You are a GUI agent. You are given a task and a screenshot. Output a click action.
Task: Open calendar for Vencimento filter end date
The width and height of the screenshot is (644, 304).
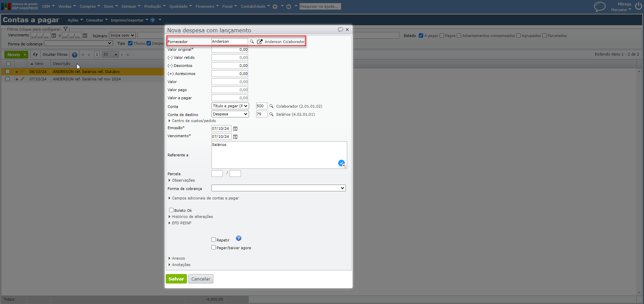[x=85, y=35]
